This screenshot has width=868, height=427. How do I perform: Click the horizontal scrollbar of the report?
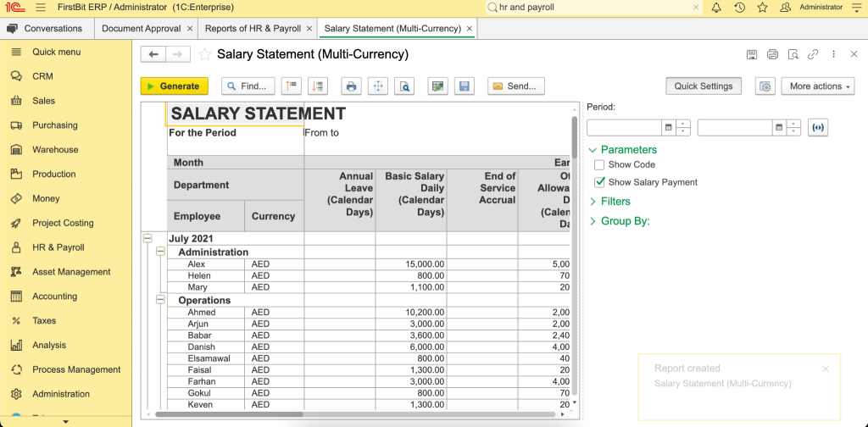pyautogui.click(x=229, y=414)
